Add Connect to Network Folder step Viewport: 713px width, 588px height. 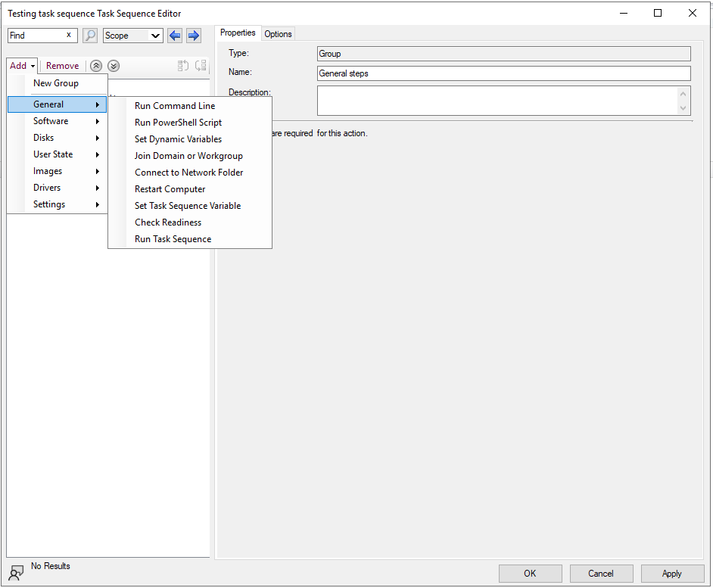pos(190,173)
